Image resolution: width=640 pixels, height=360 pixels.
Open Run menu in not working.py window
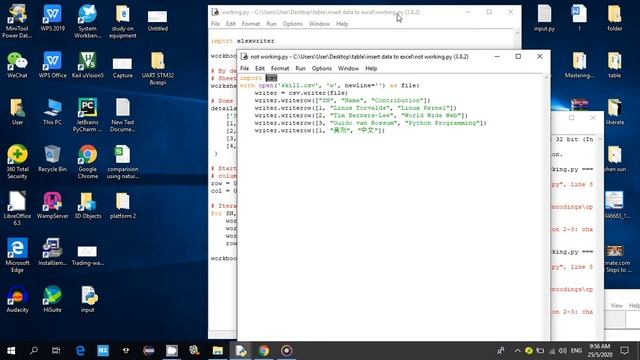300,68
